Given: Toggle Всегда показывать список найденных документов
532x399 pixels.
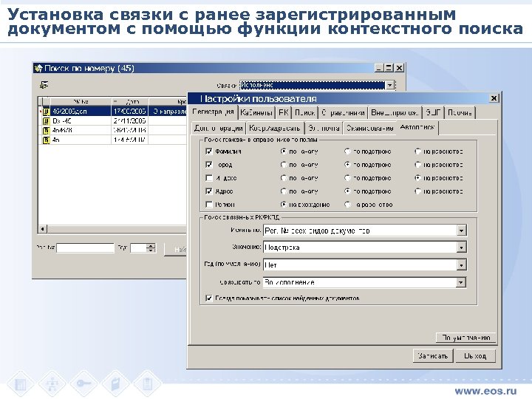Looking at the screenshot, I should pos(209,299).
